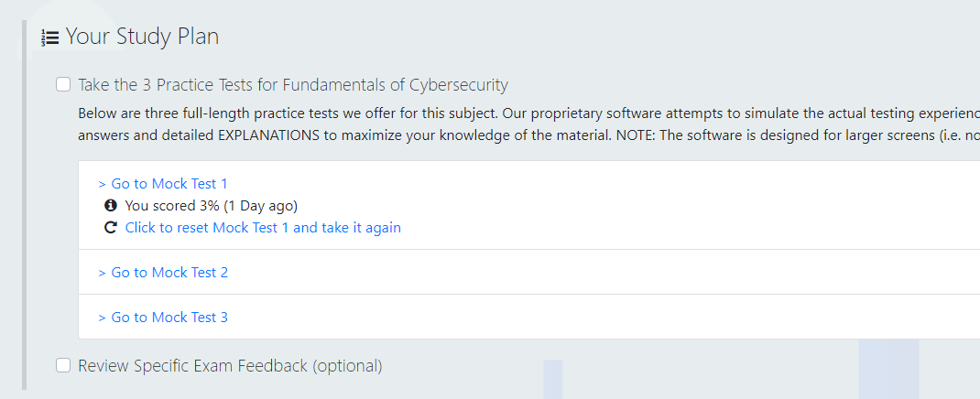Click the practice tests description paragraph
This screenshot has height=399, width=980.
[x=528, y=124]
